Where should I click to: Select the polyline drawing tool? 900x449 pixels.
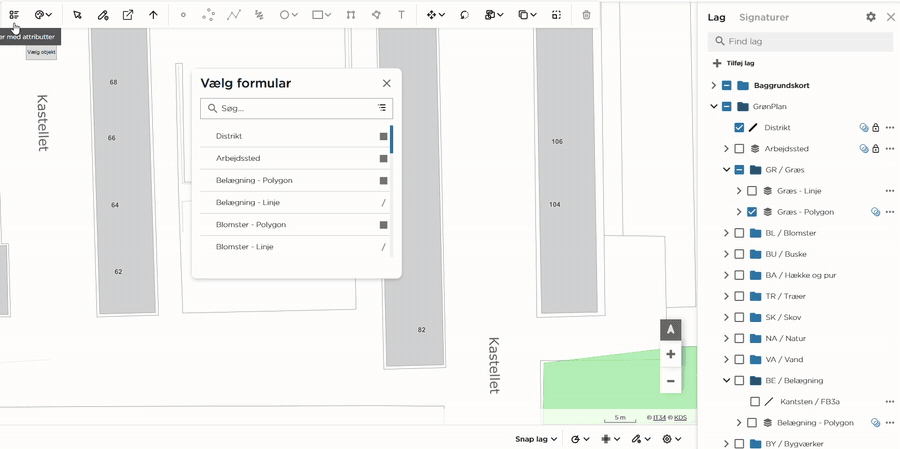click(234, 15)
